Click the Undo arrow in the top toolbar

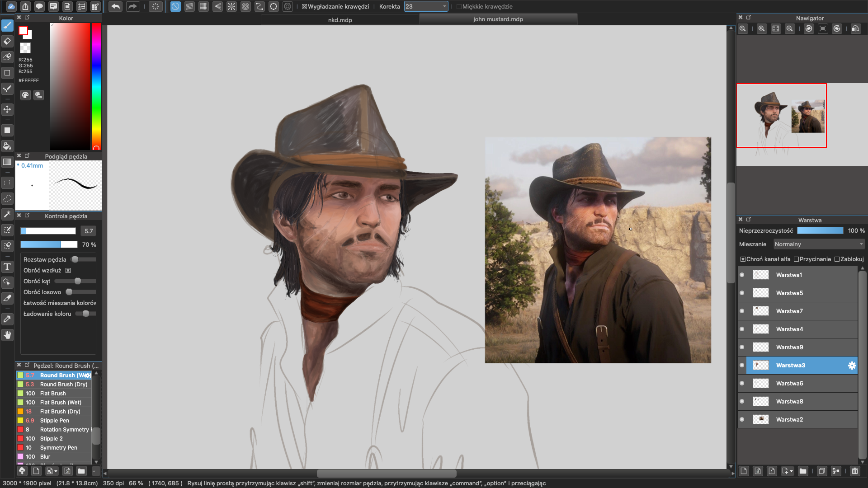(x=116, y=6)
